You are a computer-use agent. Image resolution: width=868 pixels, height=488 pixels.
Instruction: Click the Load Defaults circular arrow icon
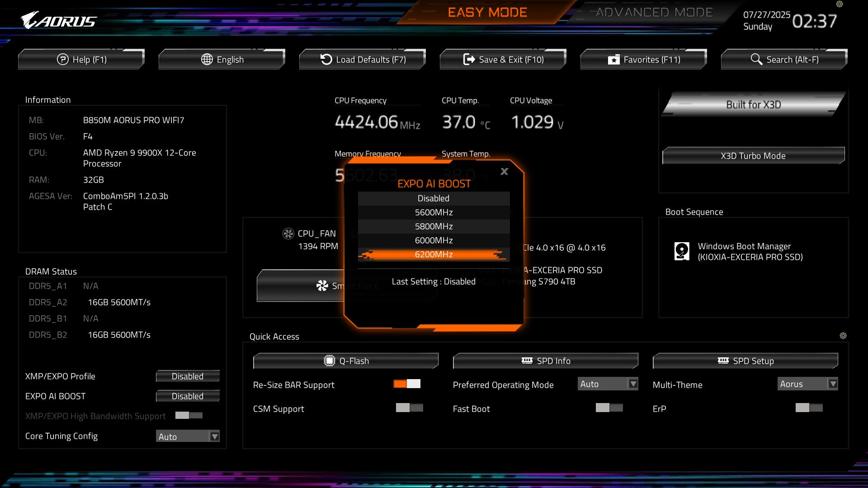pyautogui.click(x=326, y=59)
